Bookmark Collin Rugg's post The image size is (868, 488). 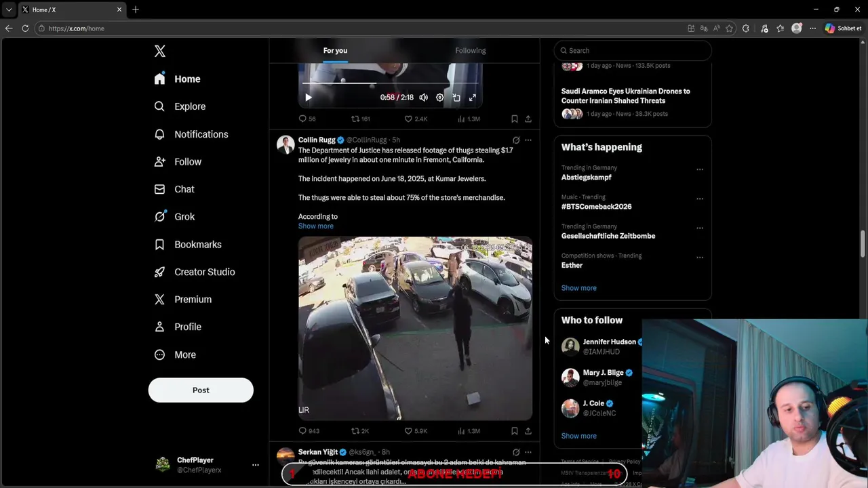click(x=515, y=431)
